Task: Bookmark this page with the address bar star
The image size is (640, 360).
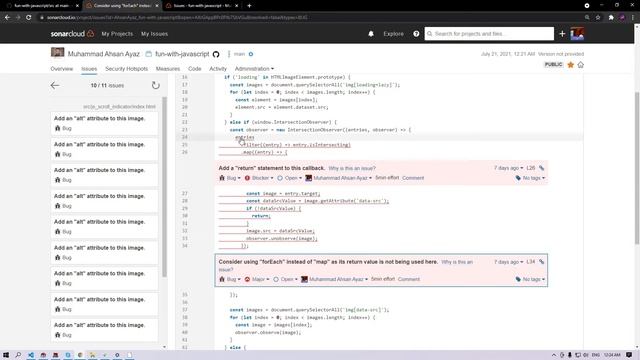Action: pos(598,18)
